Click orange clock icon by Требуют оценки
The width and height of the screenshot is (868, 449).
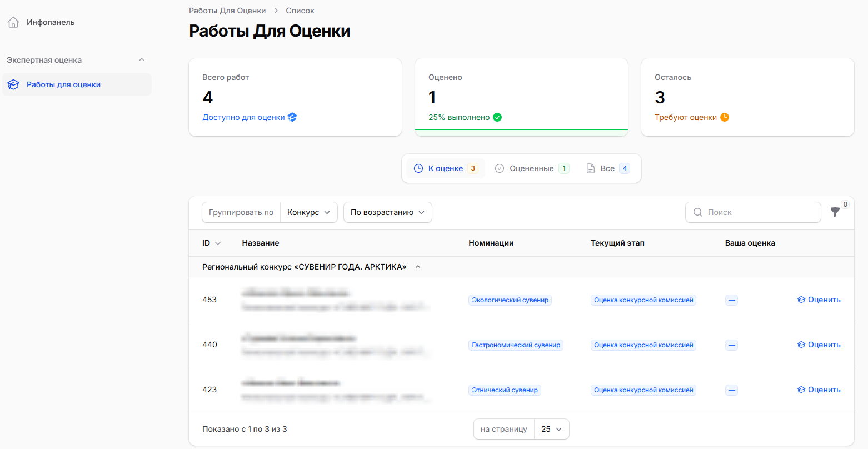(x=725, y=117)
